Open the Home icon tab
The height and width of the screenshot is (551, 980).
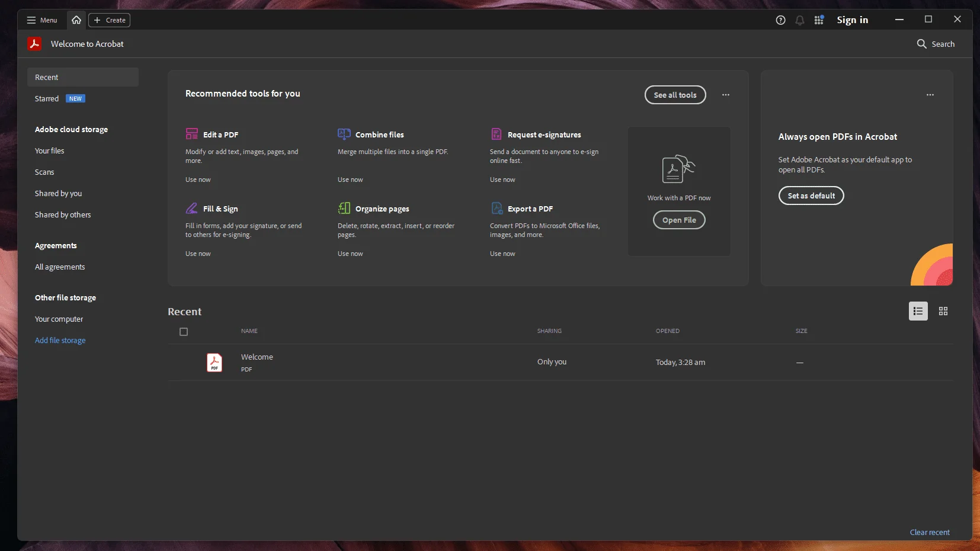pyautogui.click(x=76, y=20)
